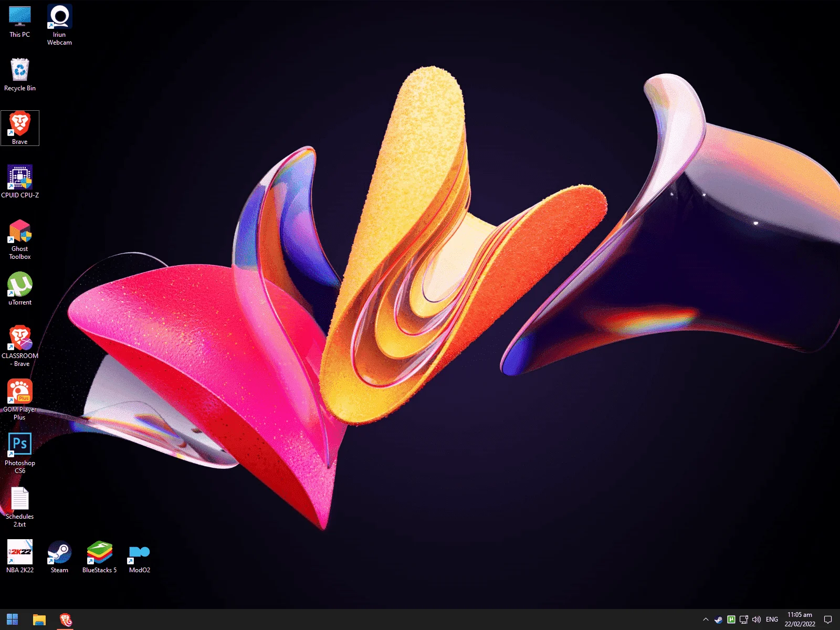The height and width of the screenshot is (630, 840).
Task: Show hidden system tray icons
Action: (x=706, y=619)
